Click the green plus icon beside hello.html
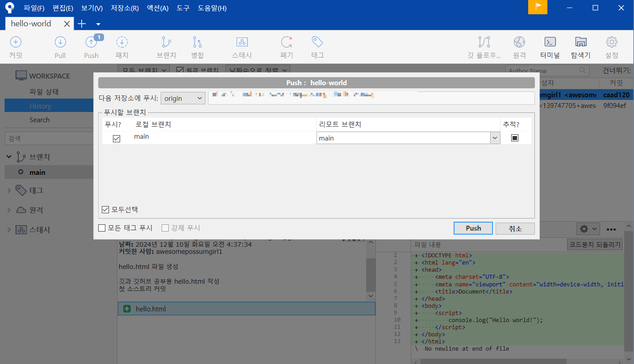This screenshot has height=364, width=634. pyautogui.click(x=127, y=309)
